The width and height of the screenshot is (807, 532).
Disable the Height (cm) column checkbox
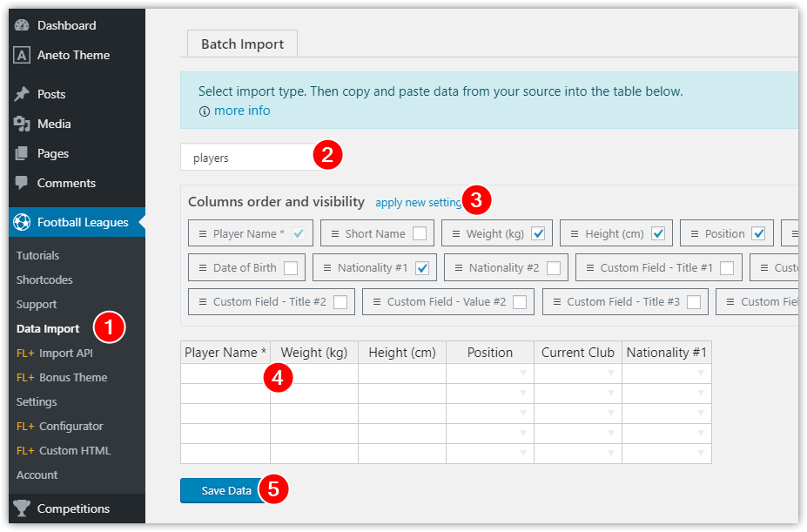coord(658,234)
